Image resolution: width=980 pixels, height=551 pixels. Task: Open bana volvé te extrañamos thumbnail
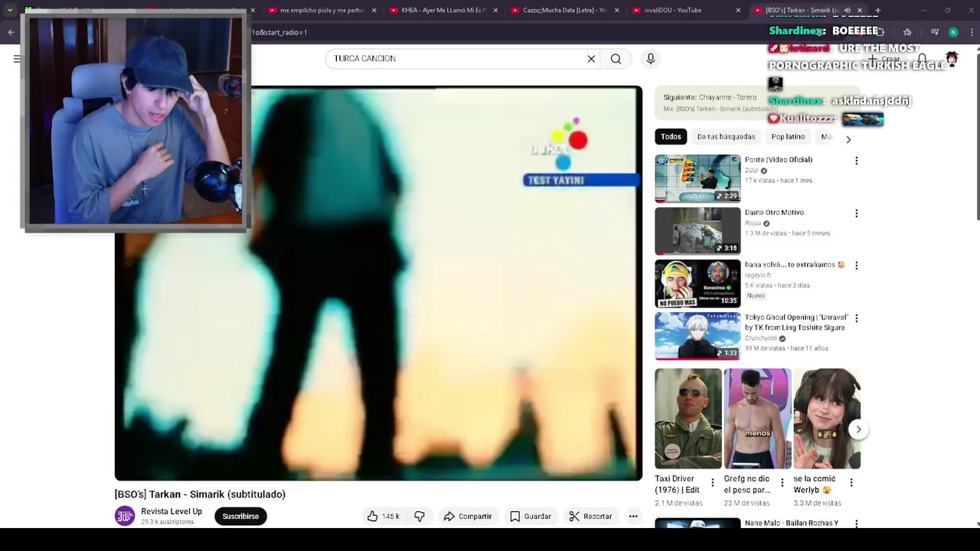(697, 283)
